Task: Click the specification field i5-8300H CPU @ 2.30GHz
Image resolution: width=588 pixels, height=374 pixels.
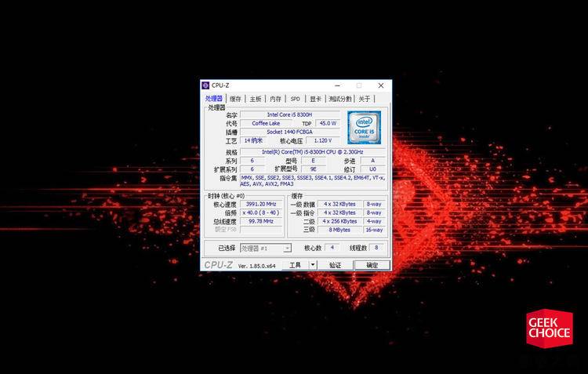Action: (312, 152)
